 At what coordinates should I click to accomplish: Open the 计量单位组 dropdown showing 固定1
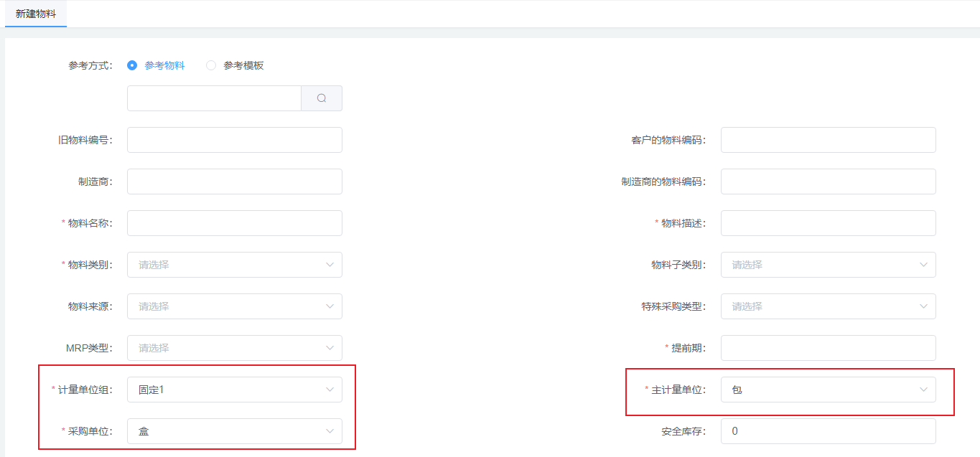(x=234, y=390)
